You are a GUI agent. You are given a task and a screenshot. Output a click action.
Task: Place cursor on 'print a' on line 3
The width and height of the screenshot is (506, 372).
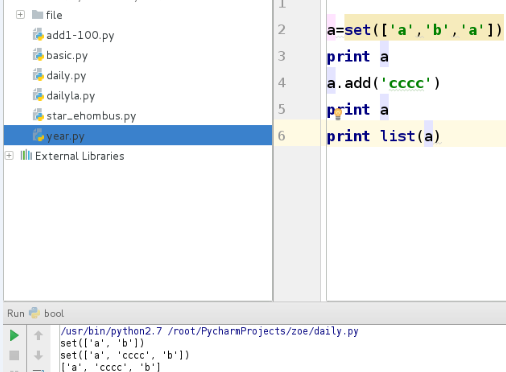pos(358,57)
